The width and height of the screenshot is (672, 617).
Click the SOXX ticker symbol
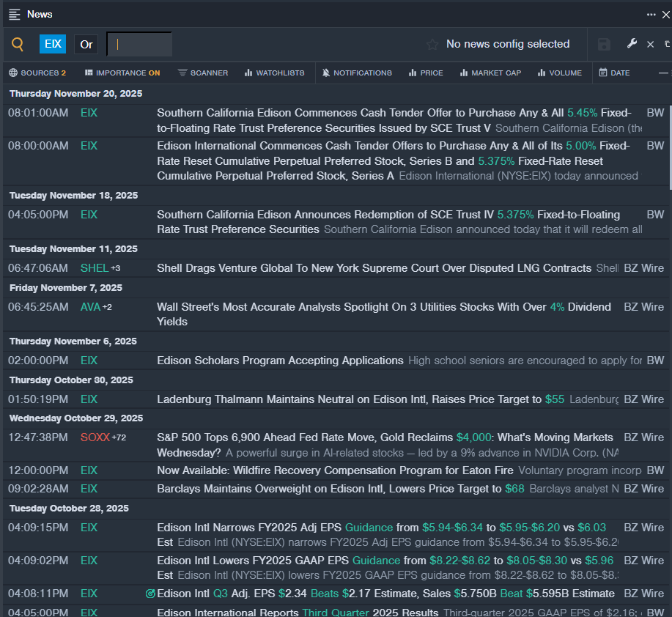pyautogui.click(x=94, y=437)
